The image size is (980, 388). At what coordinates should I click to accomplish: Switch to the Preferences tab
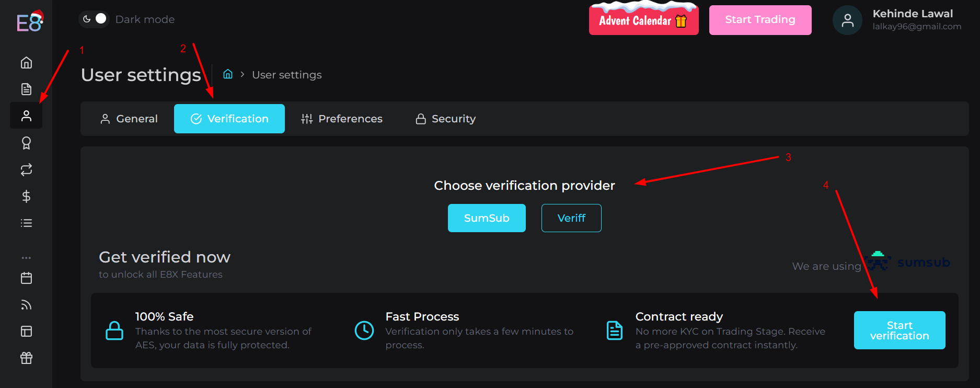[342, 119]
